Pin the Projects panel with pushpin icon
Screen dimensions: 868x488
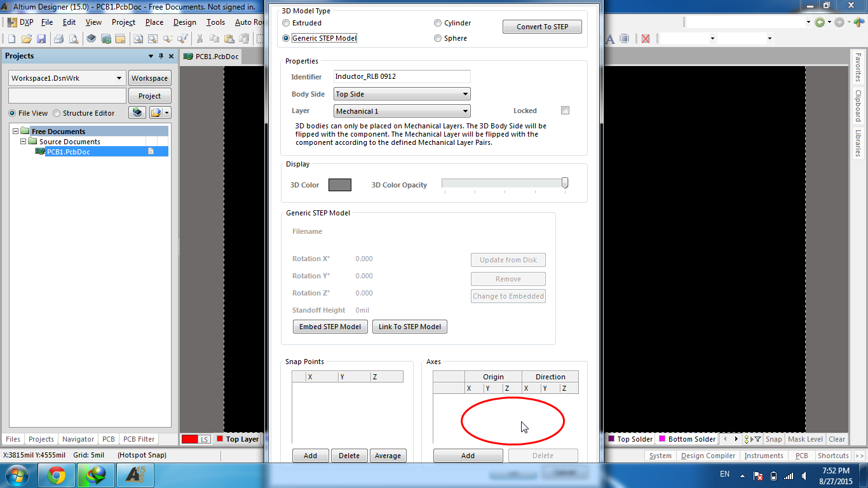[x=161, y=56]
